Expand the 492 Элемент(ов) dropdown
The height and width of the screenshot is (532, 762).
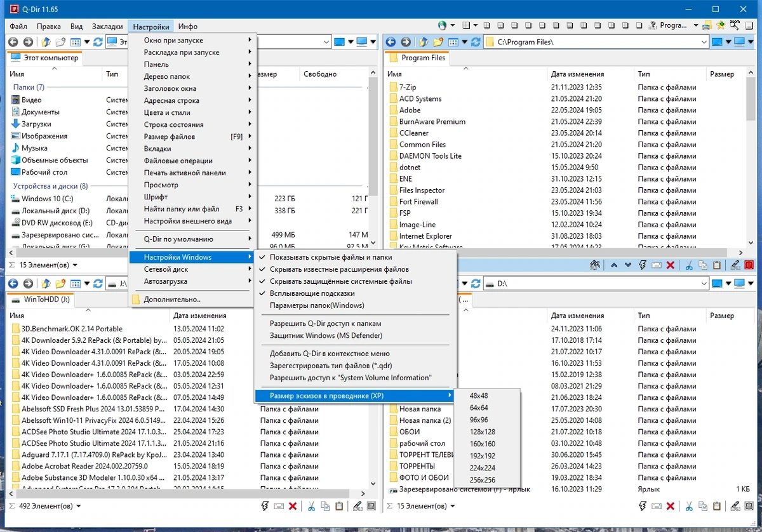click(78, 506)
